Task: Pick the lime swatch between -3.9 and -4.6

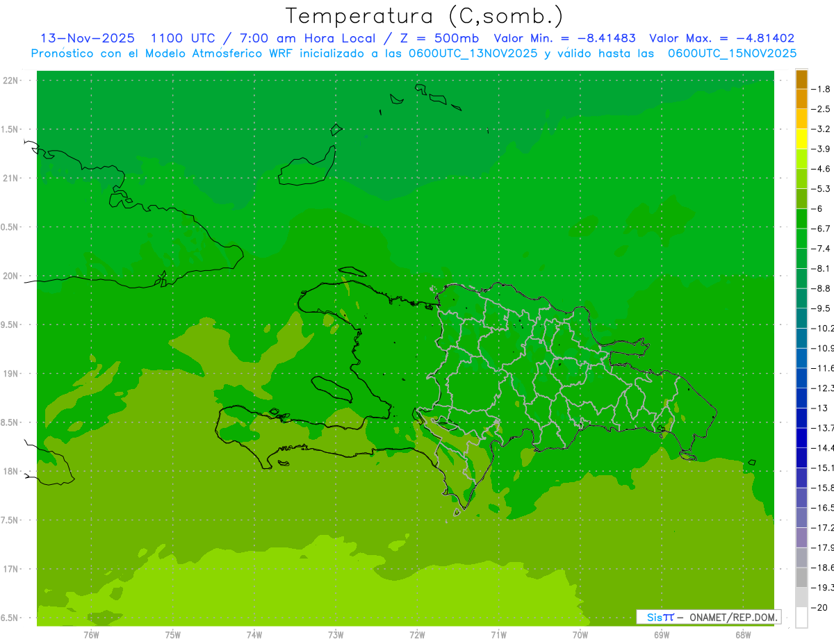Action: click(x=801, y=159)
